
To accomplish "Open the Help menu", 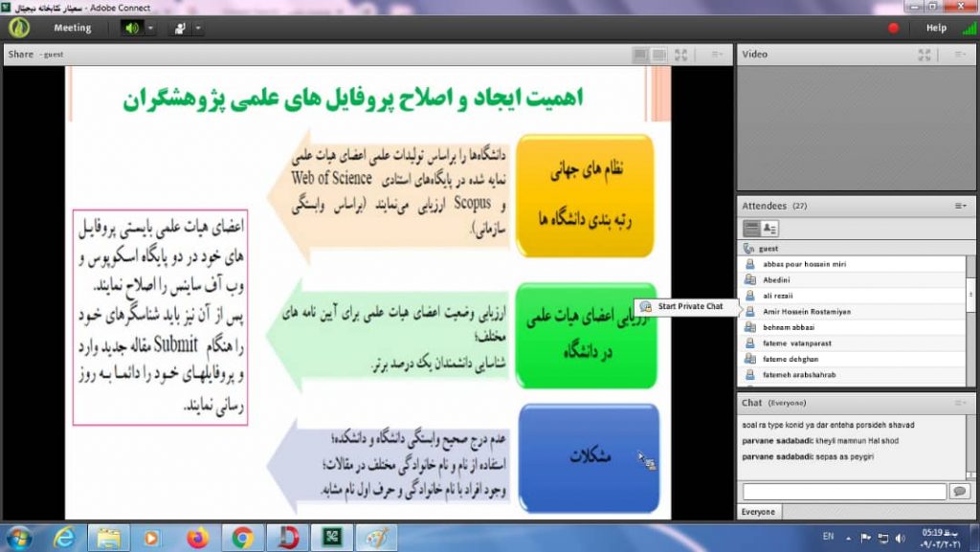I will pyautogui.click(x=936, y=28).
